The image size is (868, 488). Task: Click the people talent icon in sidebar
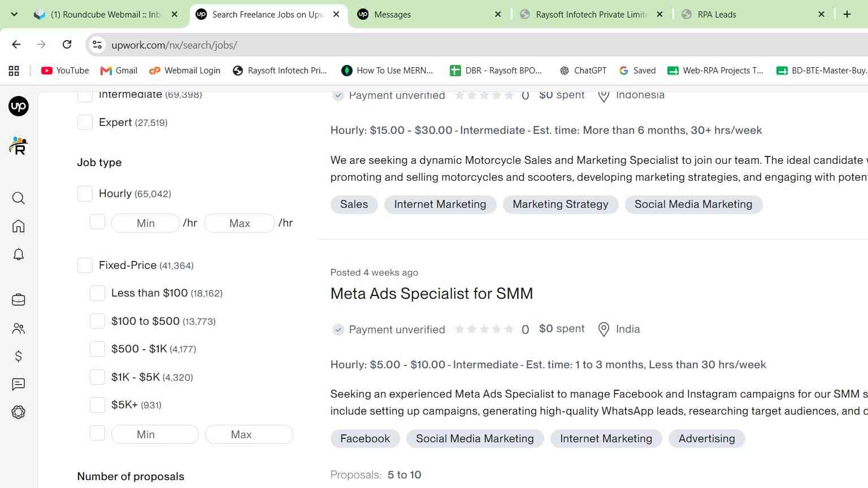[19, 328]
